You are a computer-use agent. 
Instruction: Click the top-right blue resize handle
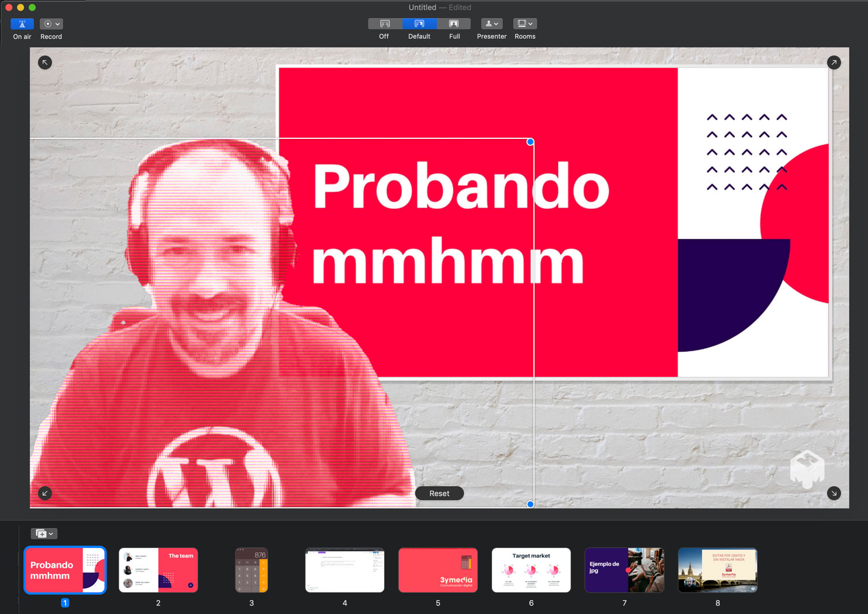(x=530, y=142)
